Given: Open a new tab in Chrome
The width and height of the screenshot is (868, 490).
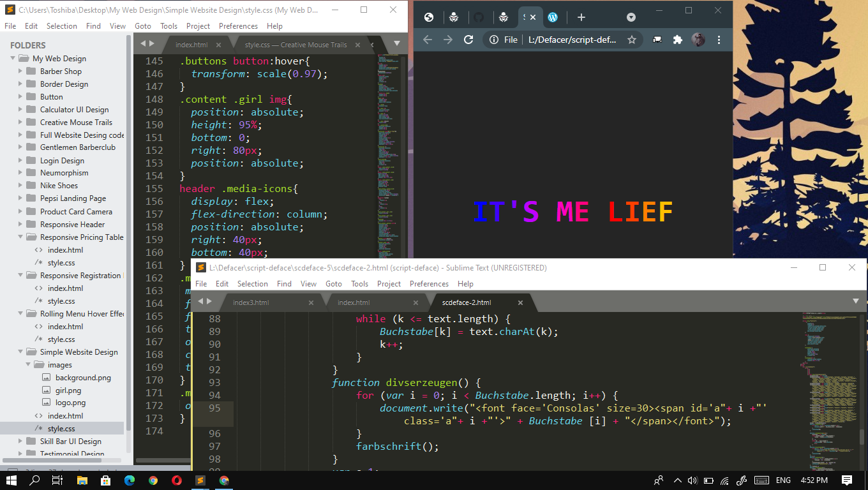Looking at the screenshot, I should 582,17.
